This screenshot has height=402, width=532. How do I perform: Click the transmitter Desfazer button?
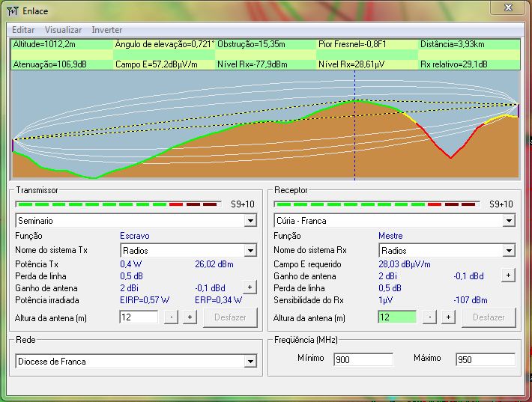230,317
